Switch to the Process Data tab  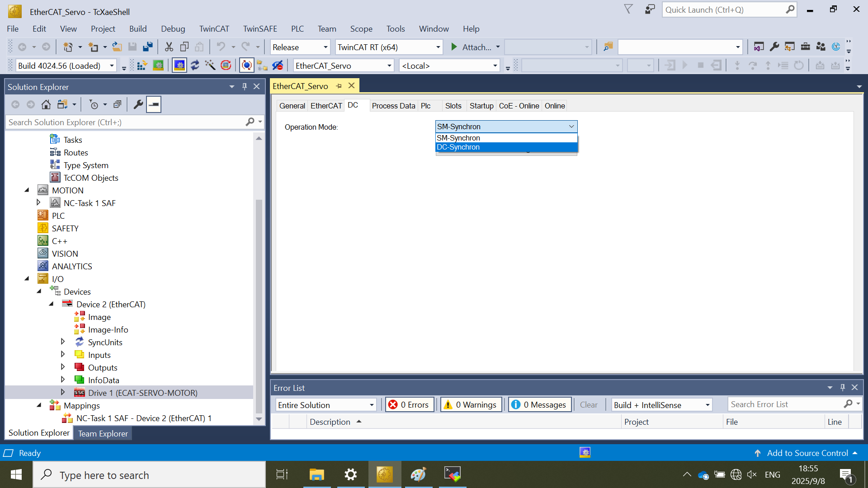pyautogui.click(x=393, y=106)
